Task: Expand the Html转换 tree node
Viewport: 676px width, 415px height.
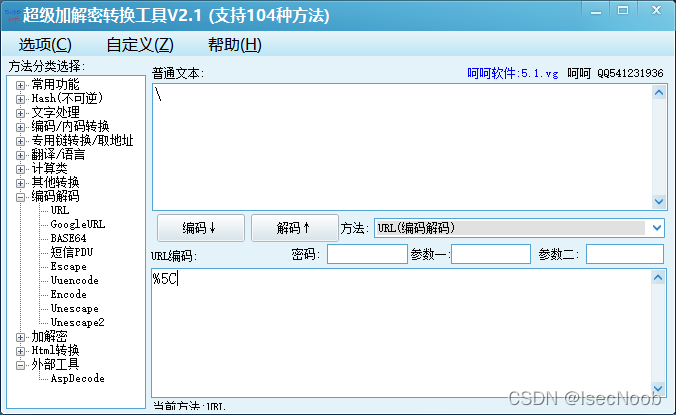Action: pos(20,351)
